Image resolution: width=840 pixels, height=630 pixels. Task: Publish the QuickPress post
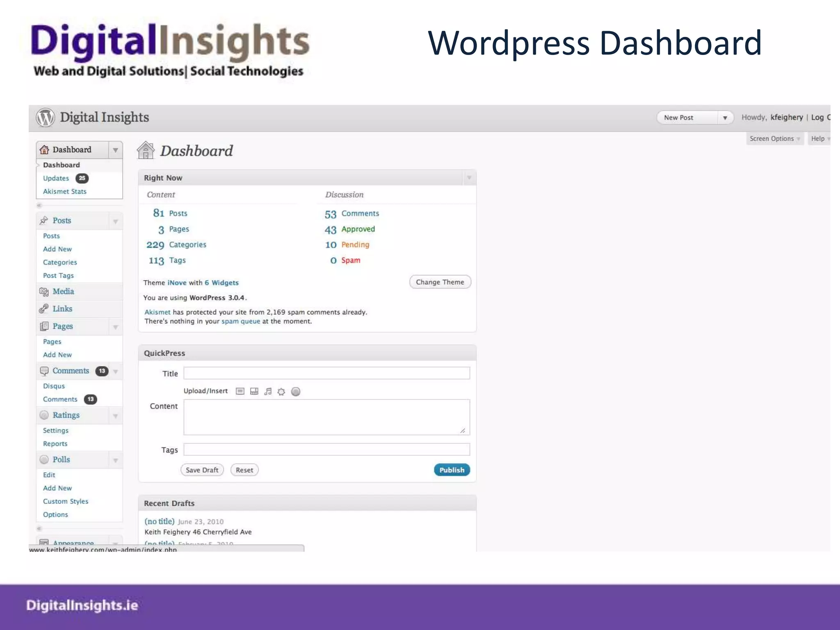point(452,470)
